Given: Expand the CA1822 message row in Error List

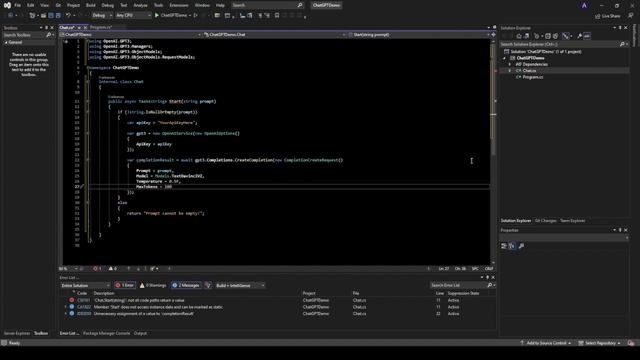Looking at the screenshot, I should [65, 307].
